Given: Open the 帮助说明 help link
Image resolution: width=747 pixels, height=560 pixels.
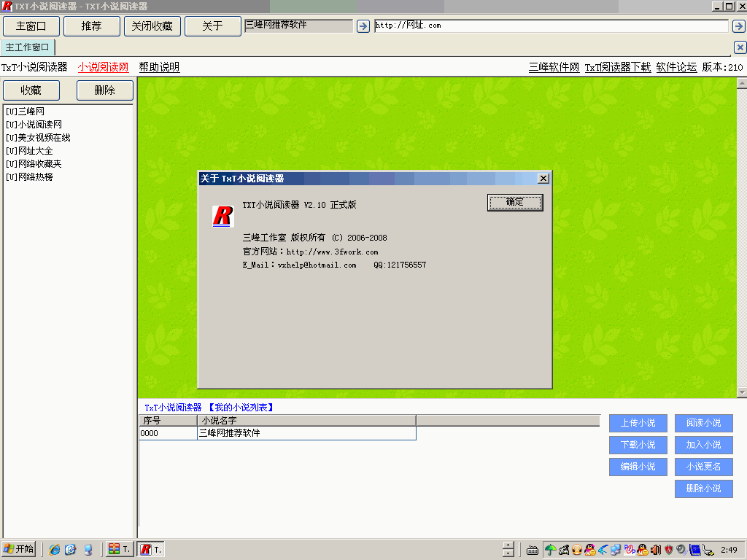Looking at the screenshot, I should click(159, 67).
